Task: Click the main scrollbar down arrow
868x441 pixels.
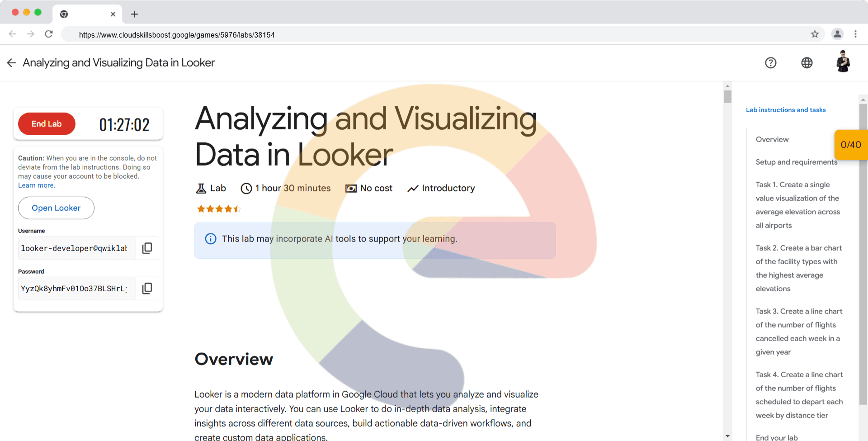Action: (x=727, y=436)
